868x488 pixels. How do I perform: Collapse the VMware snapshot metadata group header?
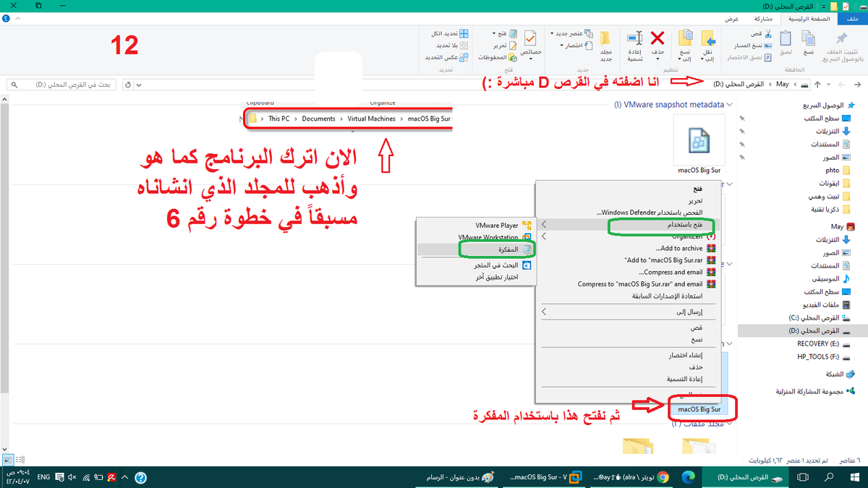[x=729, y=105]
